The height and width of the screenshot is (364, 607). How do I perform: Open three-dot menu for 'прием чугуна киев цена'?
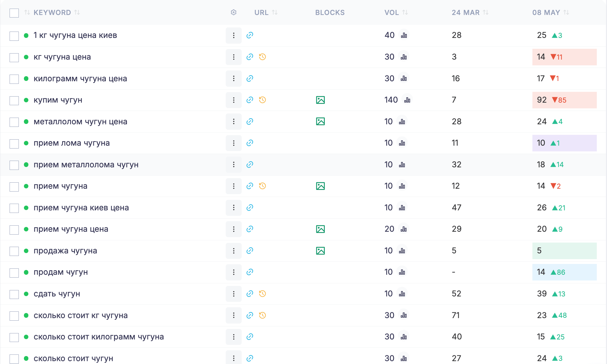coord(233,208)
